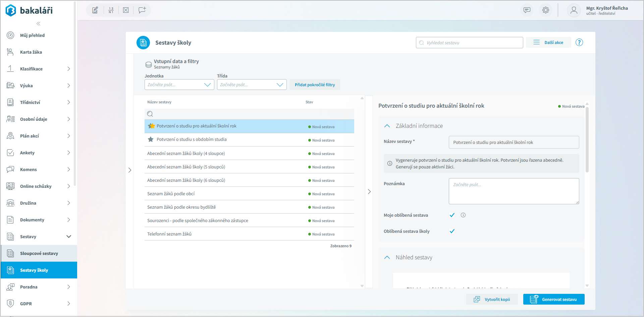The image size is (644, 317).
Task: Collapse the Náhled sestavy section
Action: click(x=387, y=258)
